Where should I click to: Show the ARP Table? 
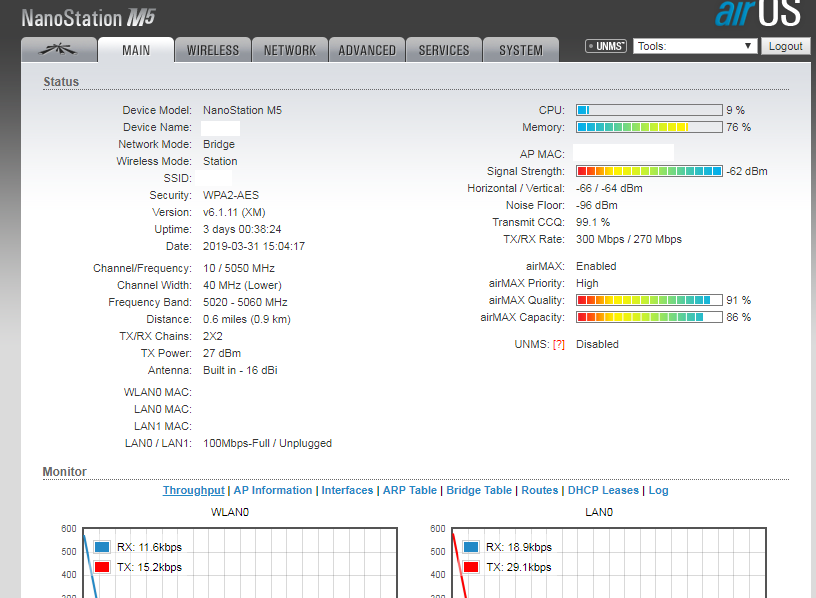[x=410, y=490]
